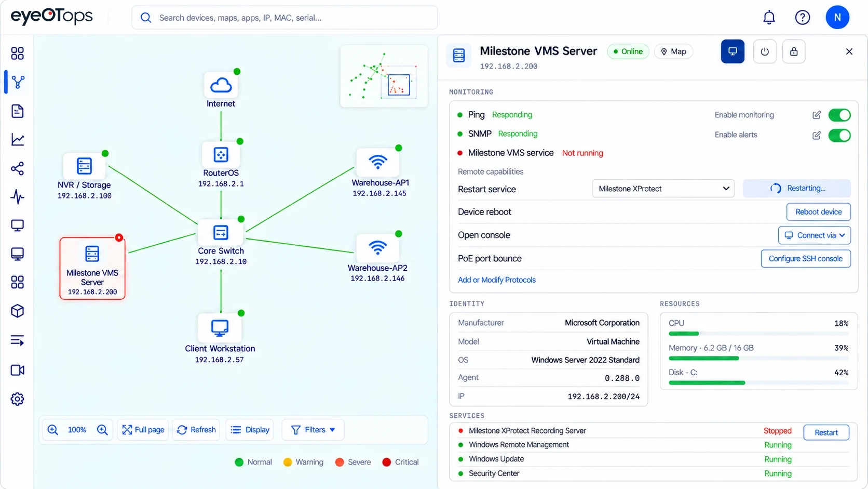
Task: Edit the Enable monitoring setting
Action: coord(817,115)
